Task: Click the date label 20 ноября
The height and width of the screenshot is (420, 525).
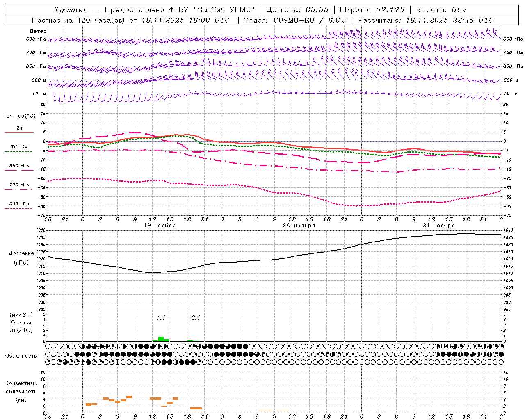Action: coord(299,226)
